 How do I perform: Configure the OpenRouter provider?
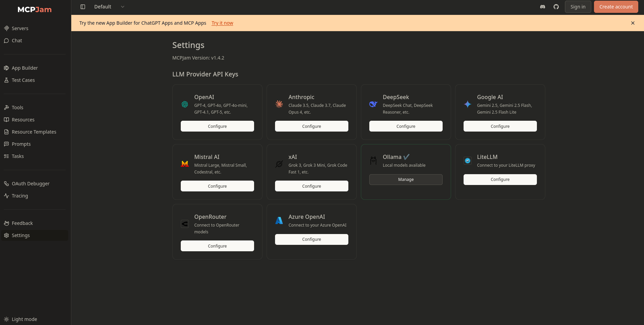(x=217, y=246)
